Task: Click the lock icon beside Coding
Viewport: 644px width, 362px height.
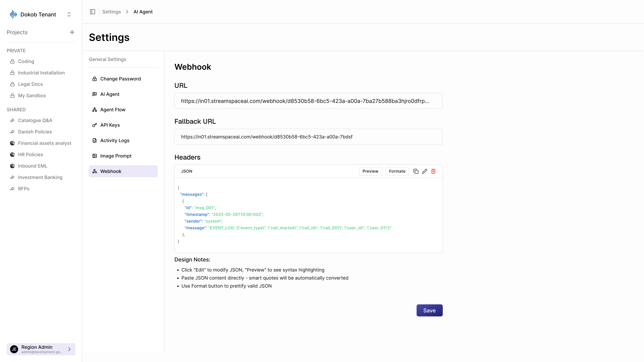Action: pyautogui.click(x=12, y=61)
